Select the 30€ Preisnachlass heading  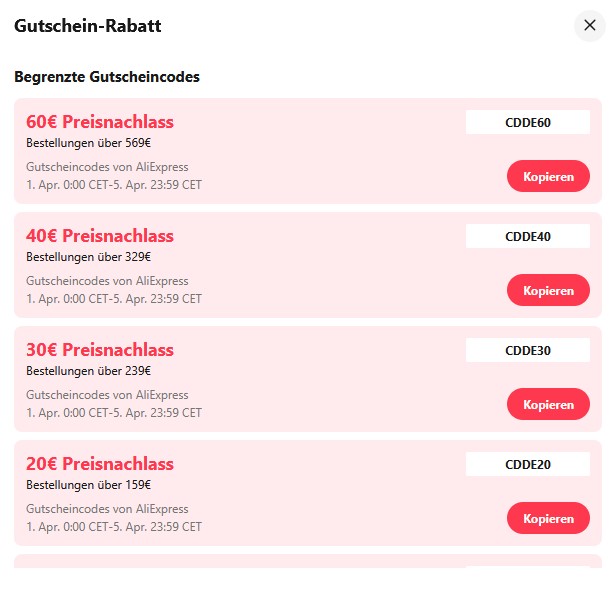(100, 350)
